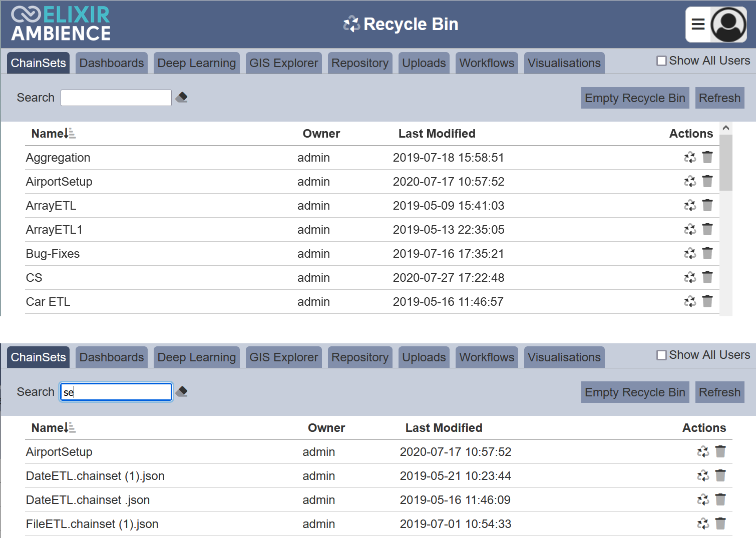
Task: Click the date 2019-07-18 15:58:51
Action: click(448, 158)
